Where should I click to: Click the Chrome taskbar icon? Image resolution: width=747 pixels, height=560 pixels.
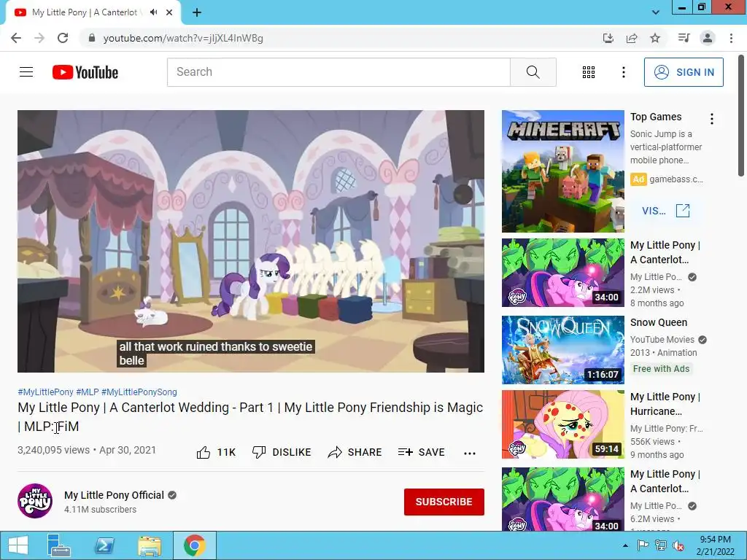click(194, 545)
